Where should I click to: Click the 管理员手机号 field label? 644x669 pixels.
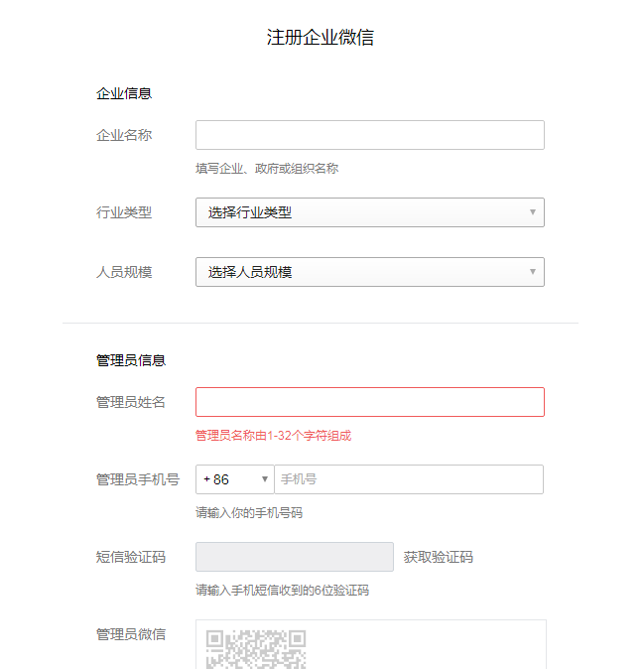pyautogui.click(x=138, y=479)
